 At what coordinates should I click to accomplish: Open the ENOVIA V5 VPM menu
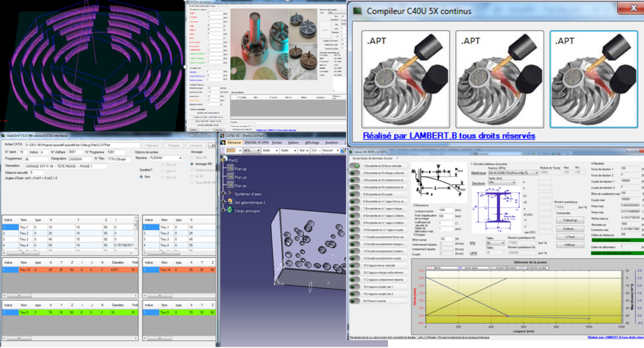click(x=257, y=143)
